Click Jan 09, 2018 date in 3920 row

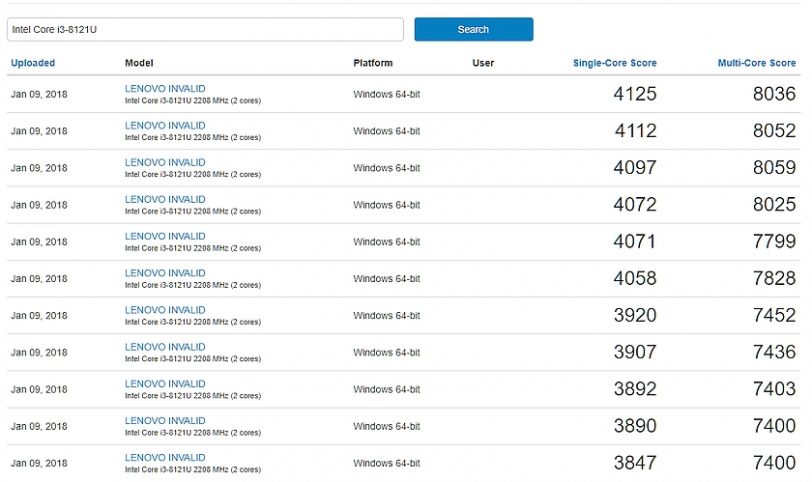(39, 315)
